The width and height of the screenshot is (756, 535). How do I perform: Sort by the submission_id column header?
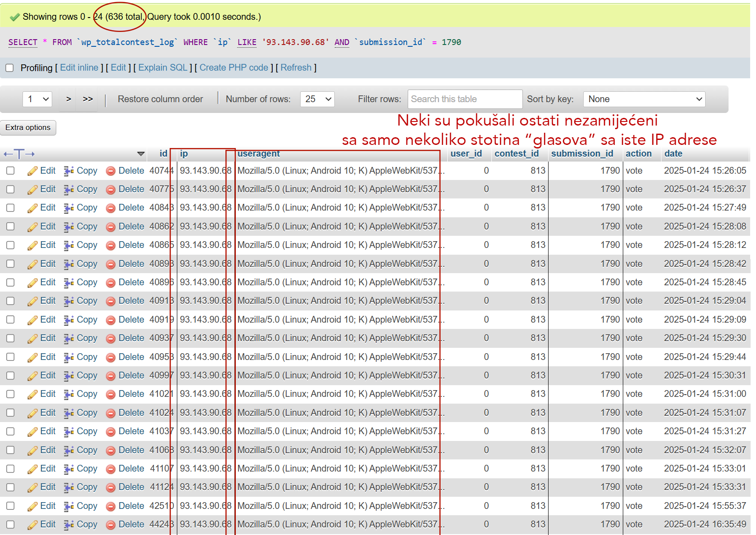(x=582, y=153)
